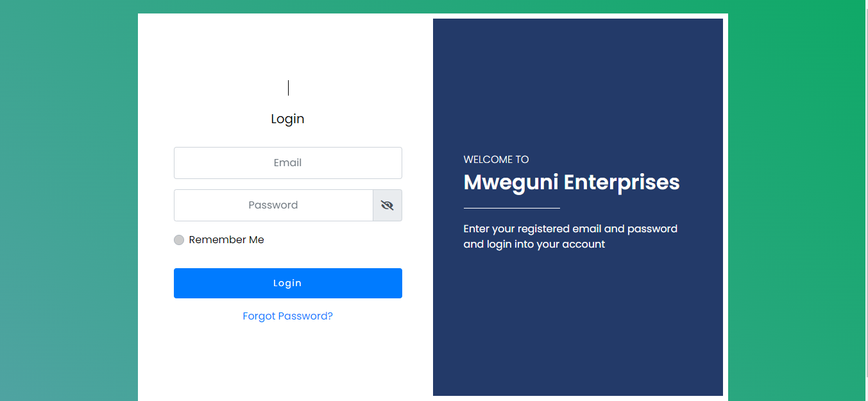Click the WELCOME TO text
The image size is (868, 401).
496,160
